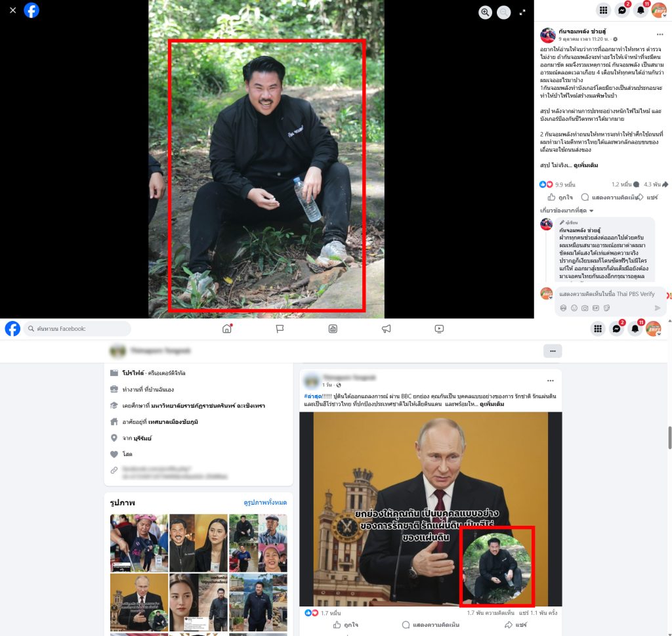This screenshot has height=636, width=672.
Task: Attach a photo using the comment box camera icon
Action: tap(584, 308)
